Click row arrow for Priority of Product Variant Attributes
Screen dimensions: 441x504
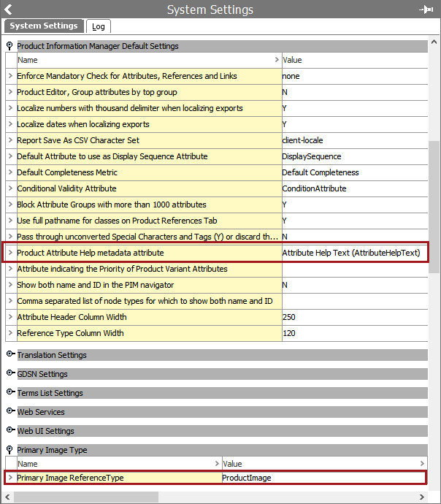coord(11,269)
